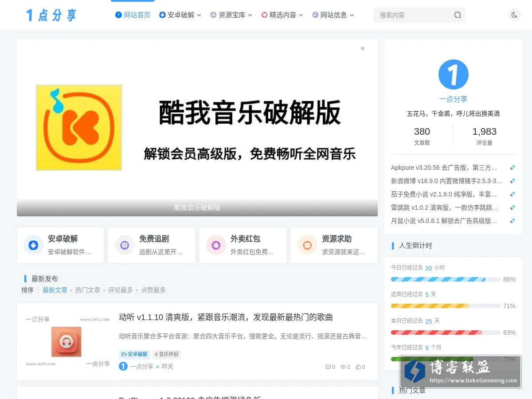Click the 动听音乐聚合多平台音源 article excerpt

pos(243,336)
